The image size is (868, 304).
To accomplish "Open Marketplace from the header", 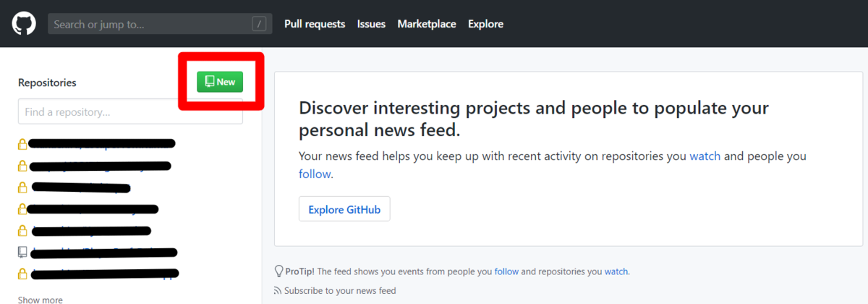I will click(427, 24).
